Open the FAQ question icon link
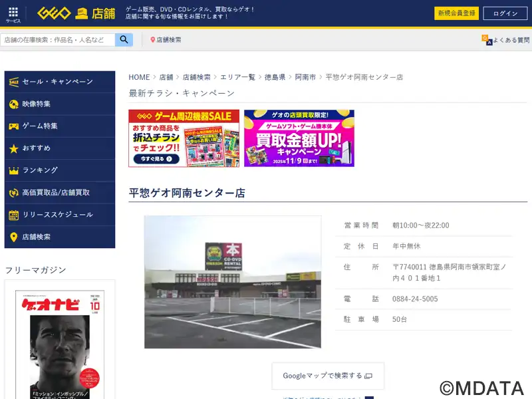 [x=487, y=40]
